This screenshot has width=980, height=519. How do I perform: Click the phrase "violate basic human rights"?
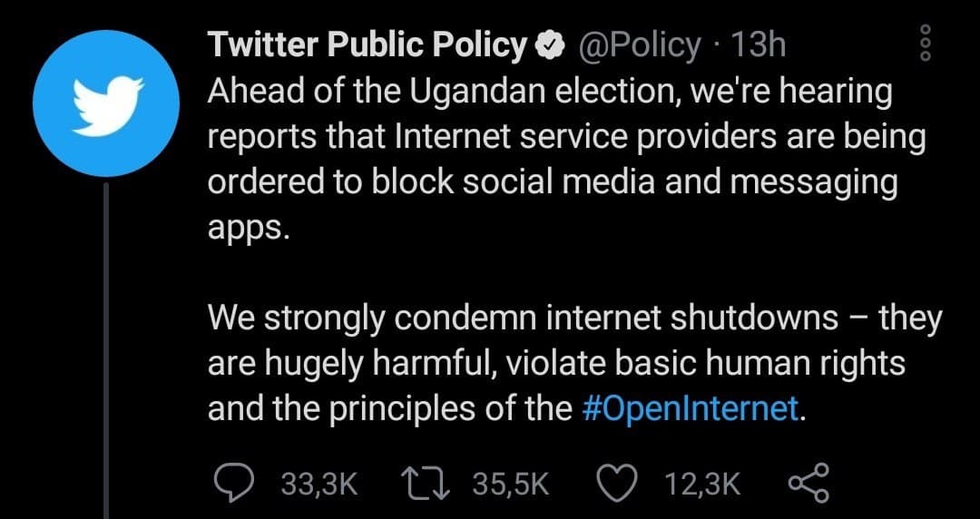pos(704,363)
